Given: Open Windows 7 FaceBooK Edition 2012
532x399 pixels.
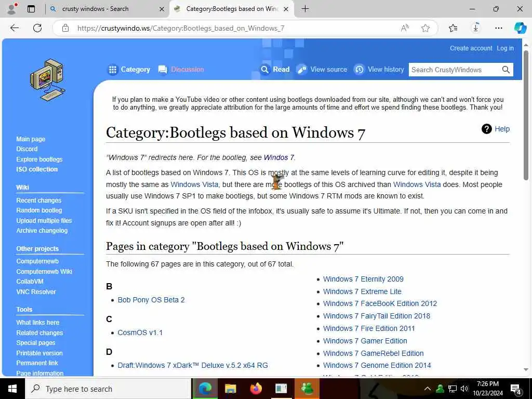Looking at the screenshot, I should [380, 303].
